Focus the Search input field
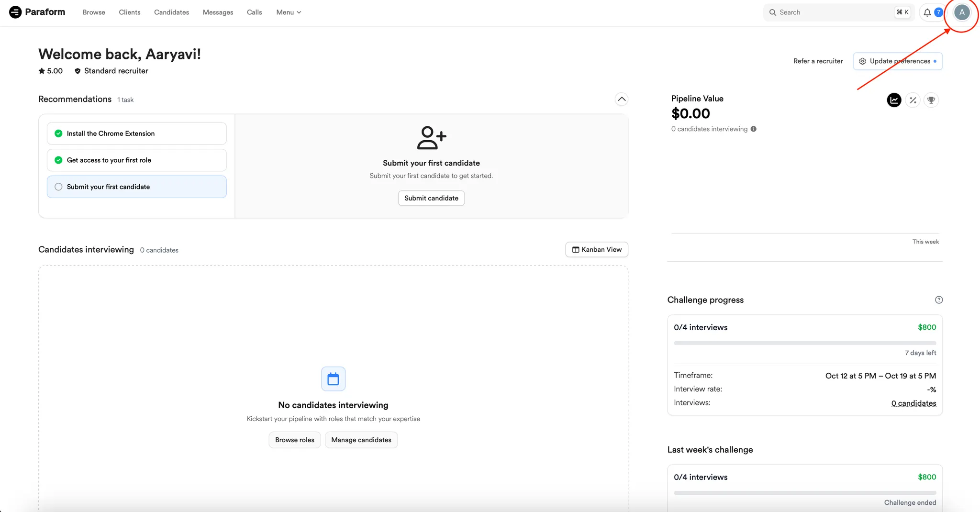Viewport: 980px width, 512px height. pyautogui.click(x=839, y=12)
